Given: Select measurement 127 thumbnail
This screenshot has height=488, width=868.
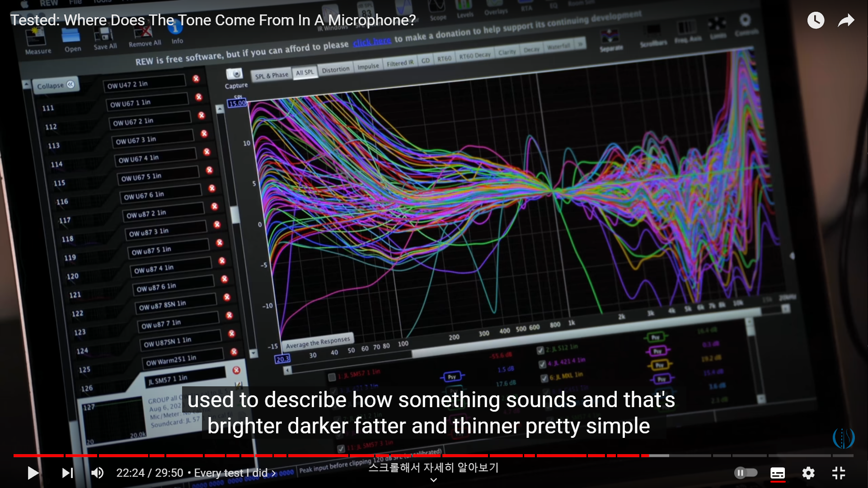Looking at the screenshot, I should (x=114, y=421).
